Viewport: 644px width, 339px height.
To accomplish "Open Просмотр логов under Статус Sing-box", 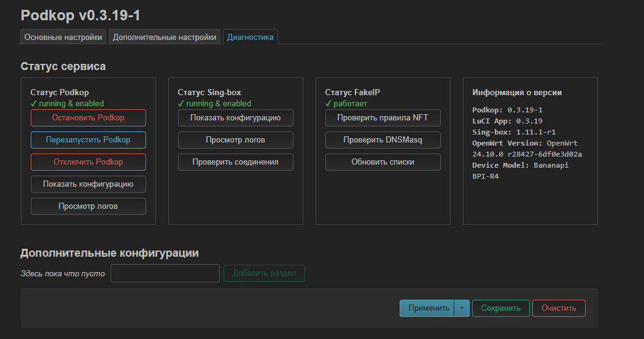I will click(236, 140).
